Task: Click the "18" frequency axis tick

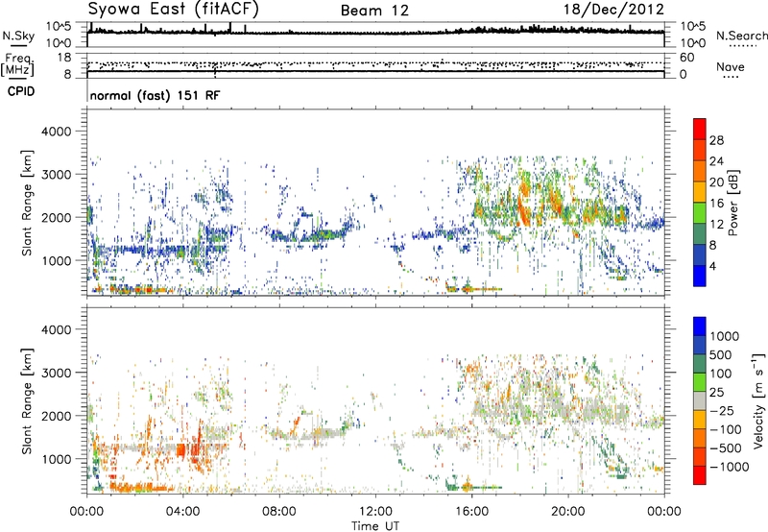Action: pyautogui.click(x=63, y=58)
